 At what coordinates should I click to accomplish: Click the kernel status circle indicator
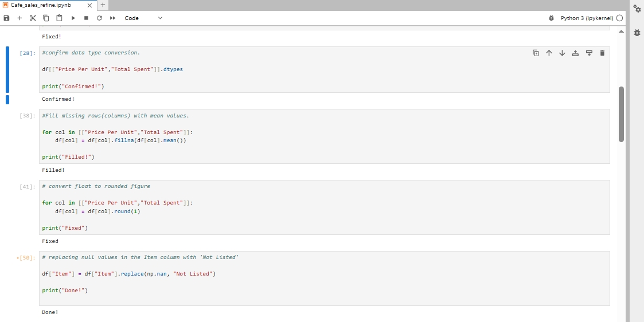(x=619, y=18)
